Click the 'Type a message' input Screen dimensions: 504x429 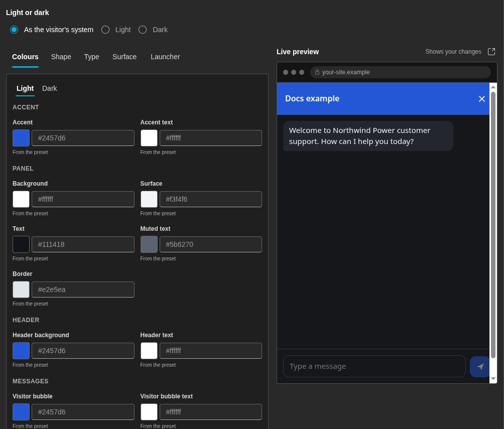point(374,366)
